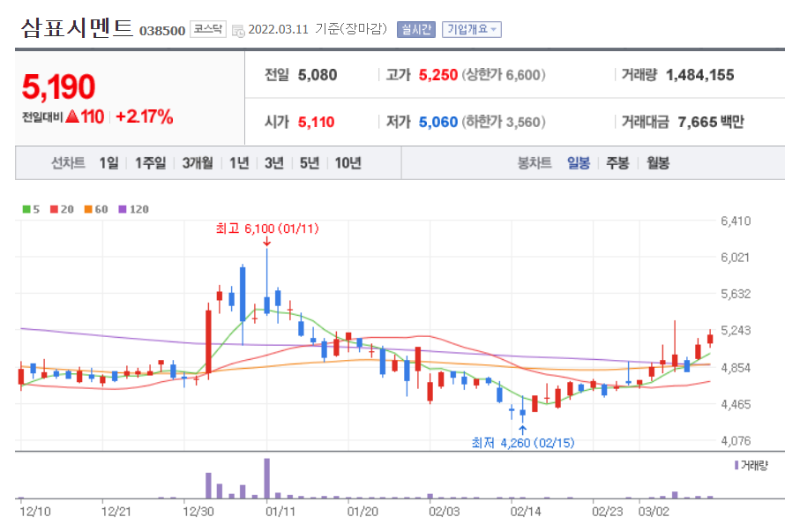Click the 거래량 volume legend marker
The image size is (785, 532).
[736, 465]
